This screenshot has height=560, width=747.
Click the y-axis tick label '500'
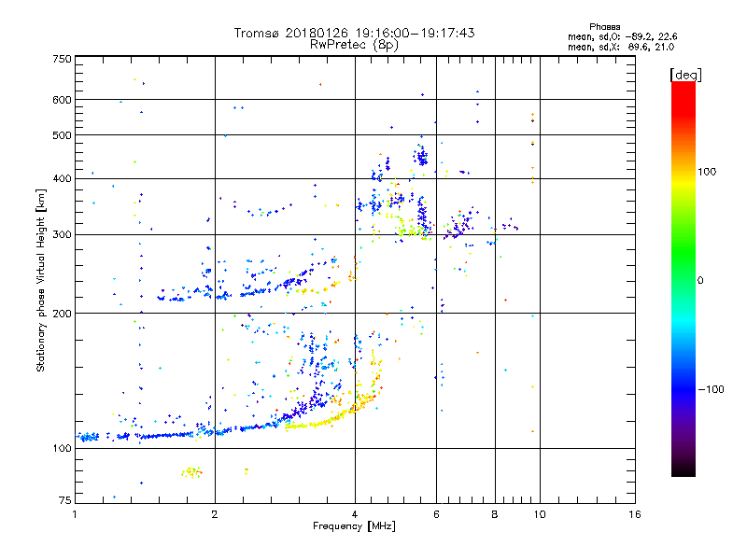click(62, 135)
